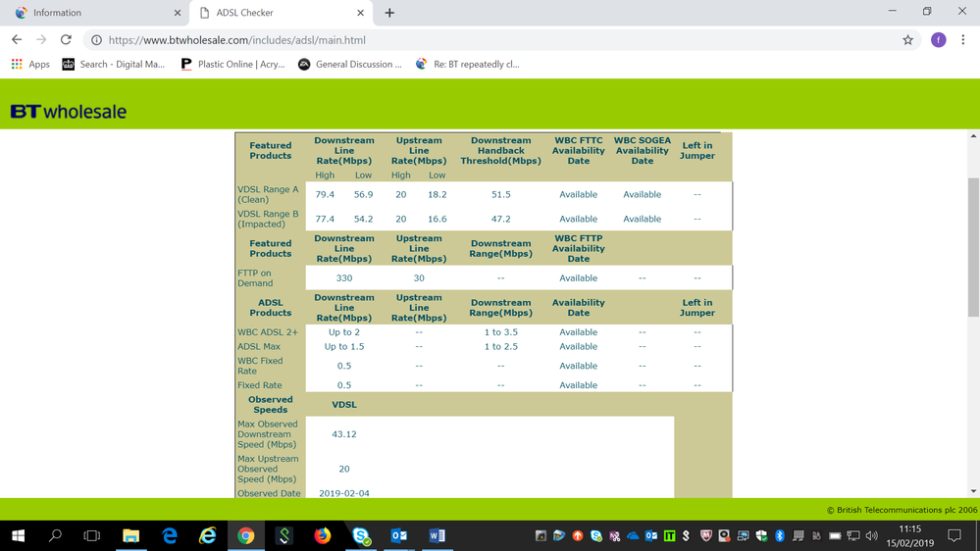Viewport: 980px width, 551px height.
Task: Switch to the Information tab
Action: pyautogui.click(x=88, y=13)
